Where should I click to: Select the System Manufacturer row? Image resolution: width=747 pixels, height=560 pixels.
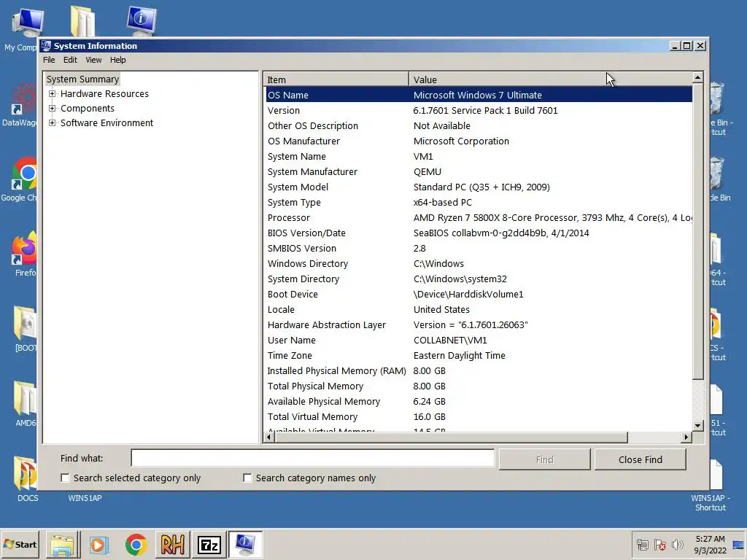(x=479, y=171)
